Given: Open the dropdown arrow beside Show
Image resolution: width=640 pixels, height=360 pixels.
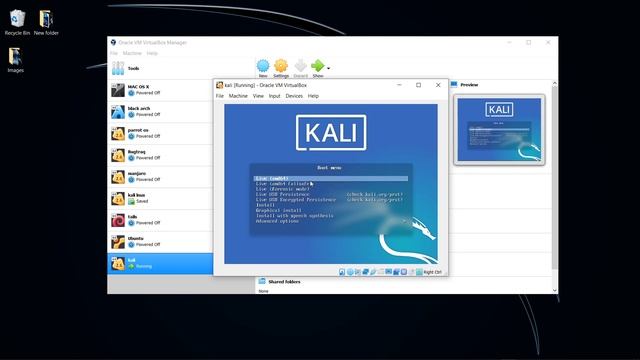Looking at the screenshot, I should [329, 68].
